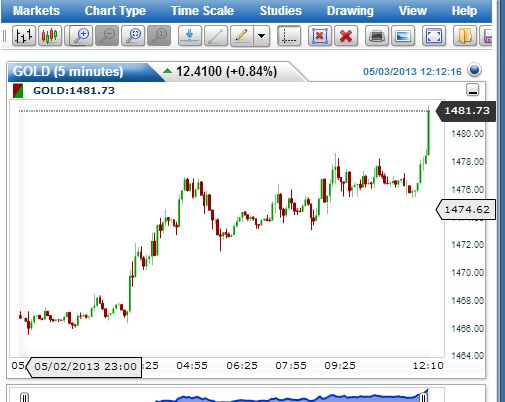The width and height of the screenshot is (505, 402).
Task: Click the GOLD:1481.73 series label
Action: click(x=74, y=91)
